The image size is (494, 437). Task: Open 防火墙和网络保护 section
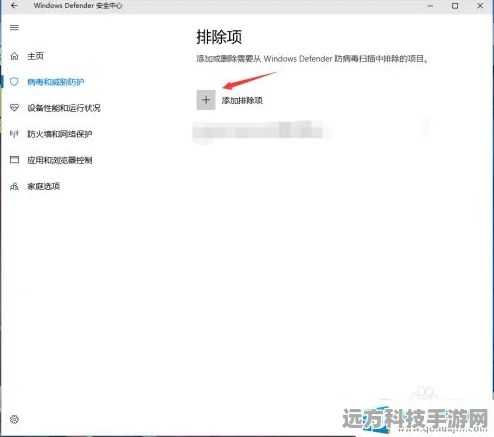tap(60, 134)
